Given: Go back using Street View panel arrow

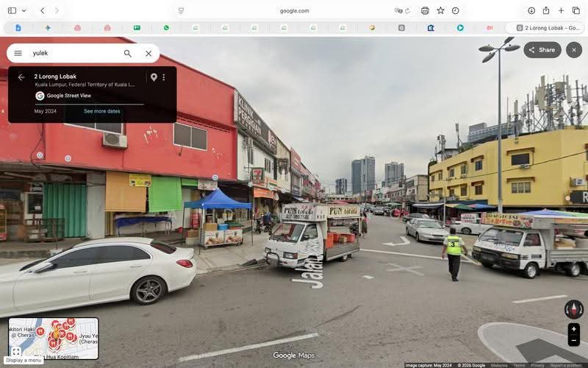Looking at the screenshot, I should coord(21,77).
